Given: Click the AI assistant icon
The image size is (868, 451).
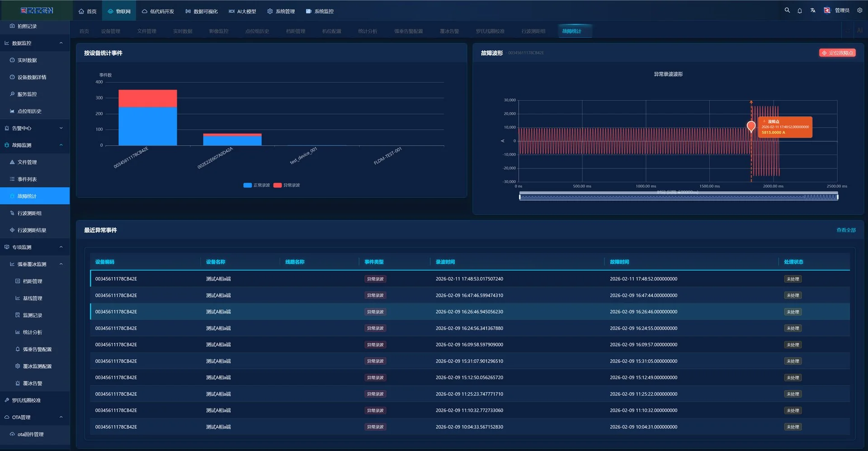Looking at the screenshot, I should tap(859, 31).
